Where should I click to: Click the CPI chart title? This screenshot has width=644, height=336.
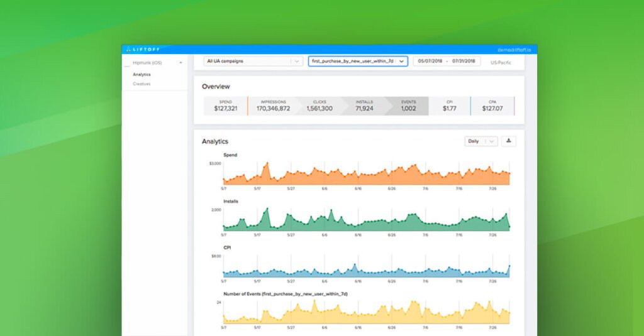pos(227,248)
